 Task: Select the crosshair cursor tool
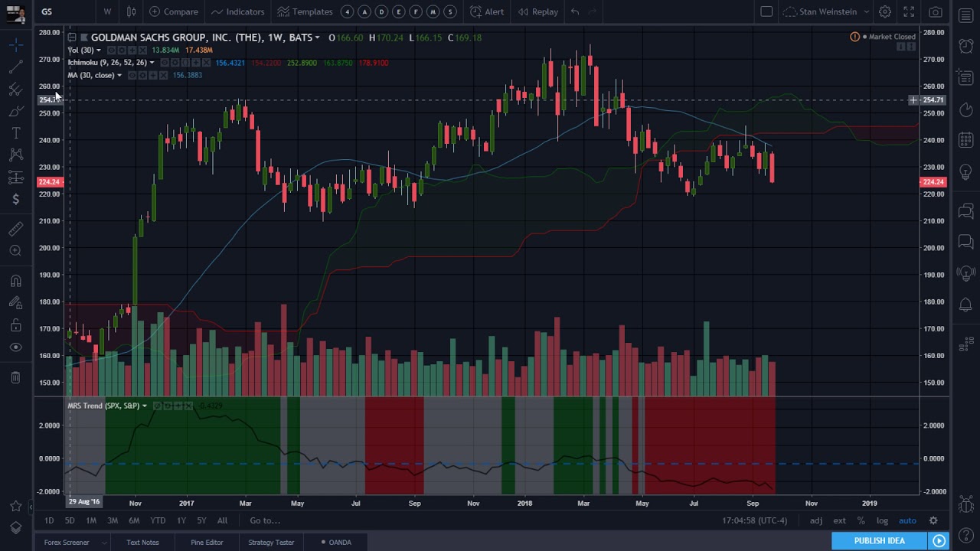coord(15,46)
